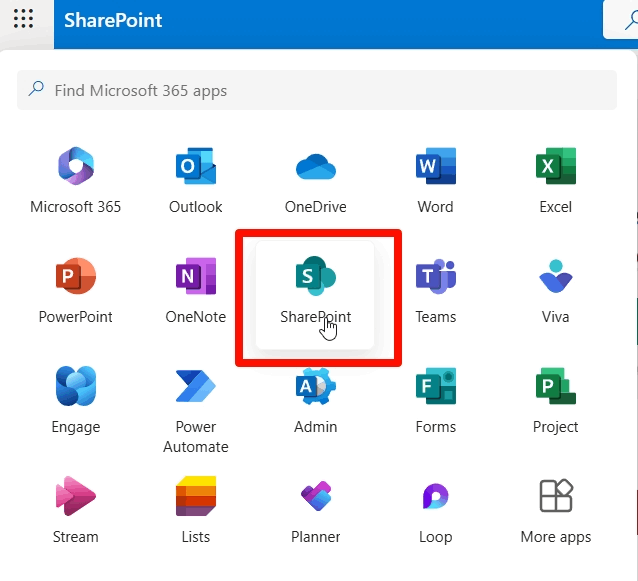
Task: Launch Power Automate
Action: [x=196, y=410]
